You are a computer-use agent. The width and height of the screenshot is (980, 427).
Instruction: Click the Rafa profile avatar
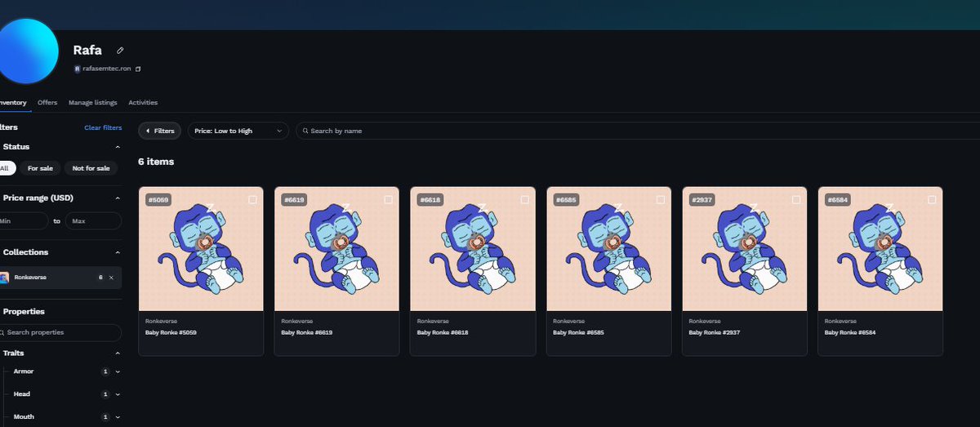pos(28,51)
